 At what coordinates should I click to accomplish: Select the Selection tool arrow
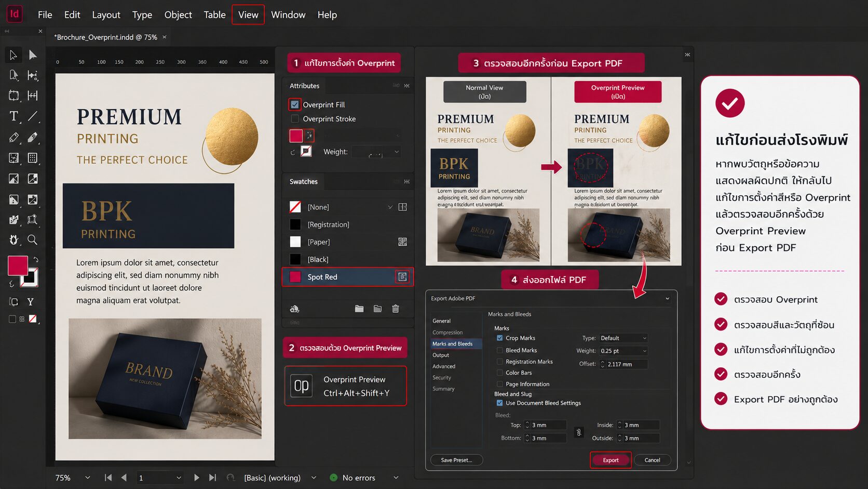(x=13, y=55)
